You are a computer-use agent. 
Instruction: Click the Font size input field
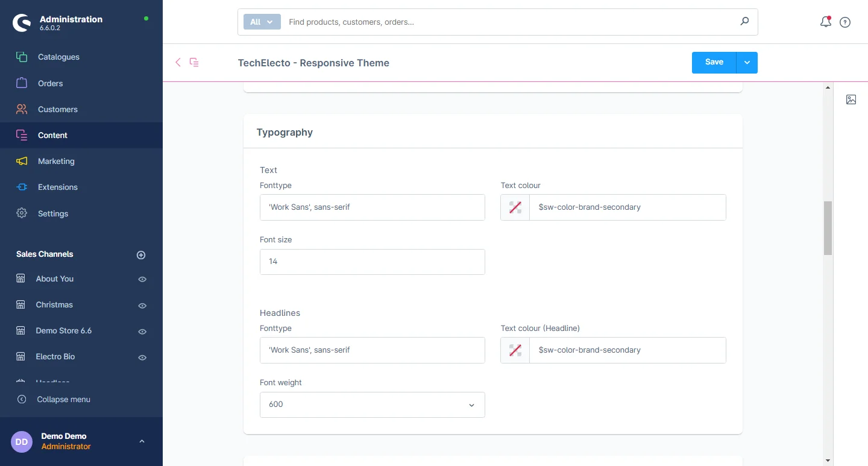[x=372, y=262]
